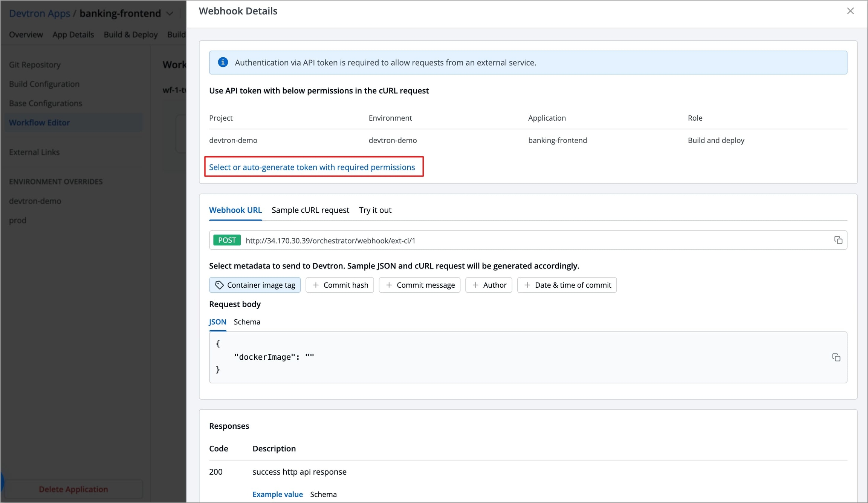Screen dimensions: 868x503
Task: Expand the banking-frontend app dropdown chevron
Action: click(170, 14)
